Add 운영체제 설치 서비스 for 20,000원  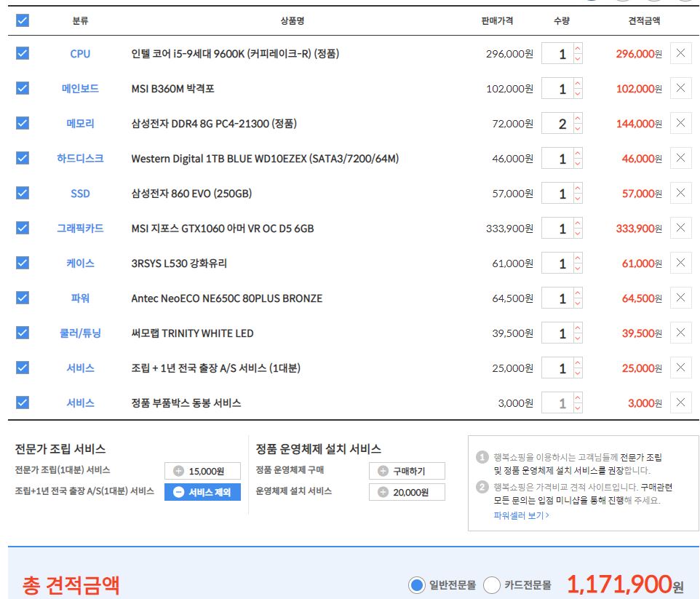tap(407, 492)
